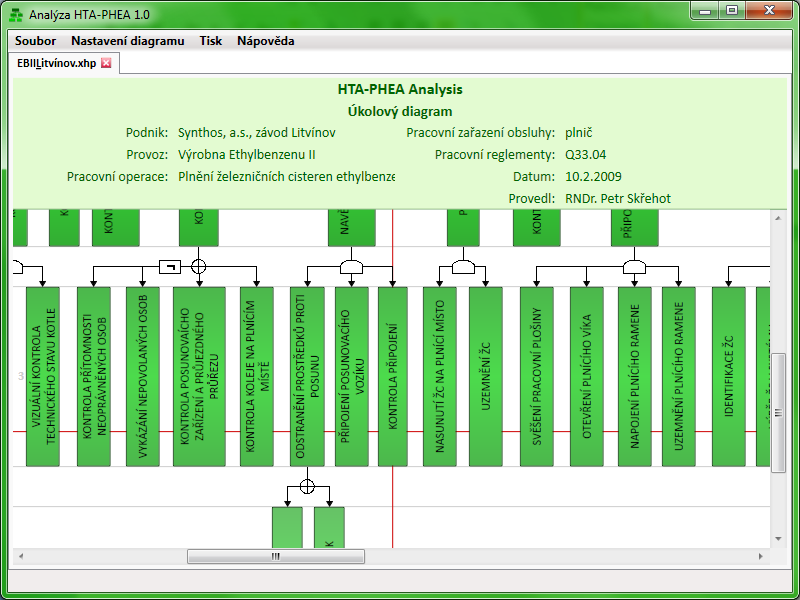Click the Pracovní zařazení obsluhy value plnič
800x600 pixels.
[x=579, y=133]
